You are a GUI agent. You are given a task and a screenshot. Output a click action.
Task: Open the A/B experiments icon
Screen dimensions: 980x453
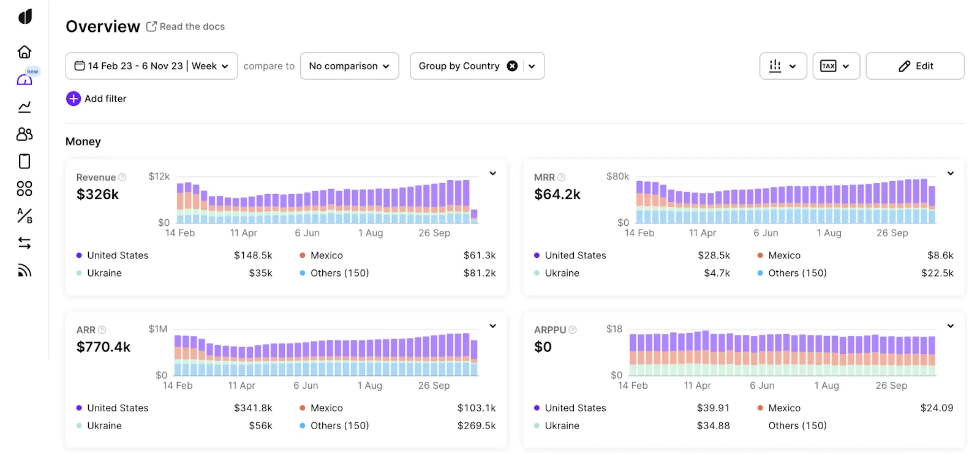pyautogui.click(x=24, y=215)
